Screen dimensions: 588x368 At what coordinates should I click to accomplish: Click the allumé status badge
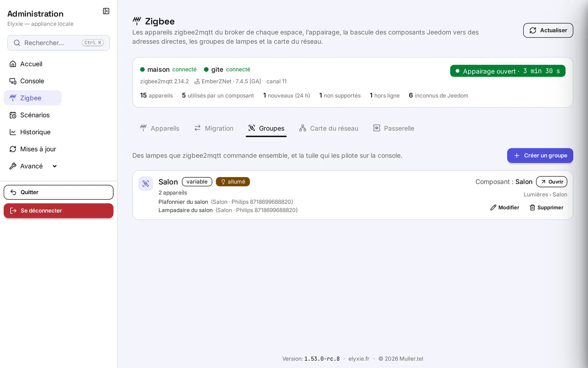[233, 182]
